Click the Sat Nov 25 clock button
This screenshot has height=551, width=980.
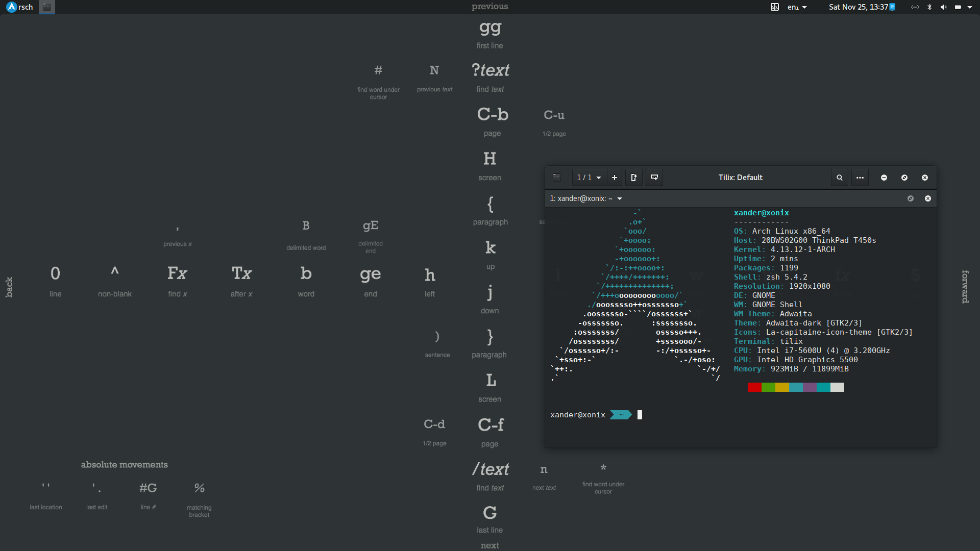[858, 7]
